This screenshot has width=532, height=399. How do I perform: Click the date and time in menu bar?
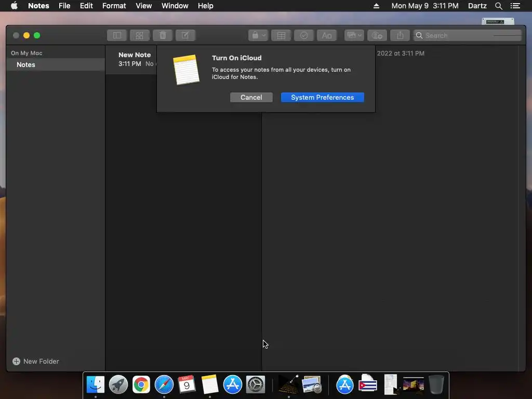tap(425, 6)
